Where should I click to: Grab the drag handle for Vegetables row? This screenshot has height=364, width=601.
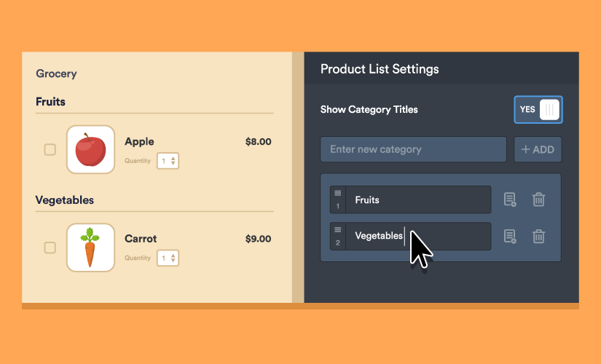(x=337, y=236)
